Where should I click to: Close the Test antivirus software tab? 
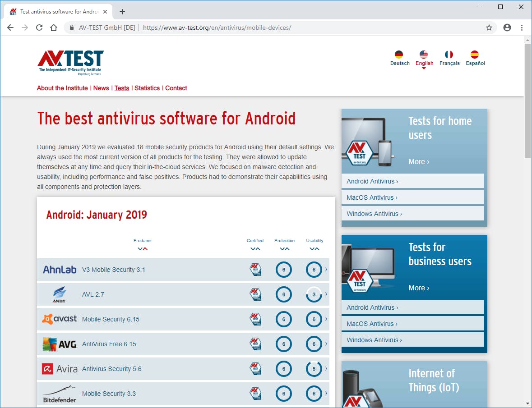[105, 12]
